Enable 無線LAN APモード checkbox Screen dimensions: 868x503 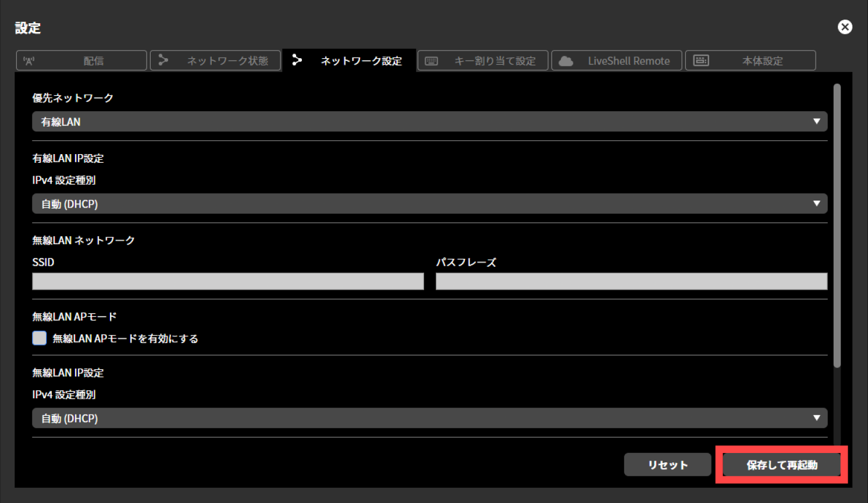click(38, 337)
